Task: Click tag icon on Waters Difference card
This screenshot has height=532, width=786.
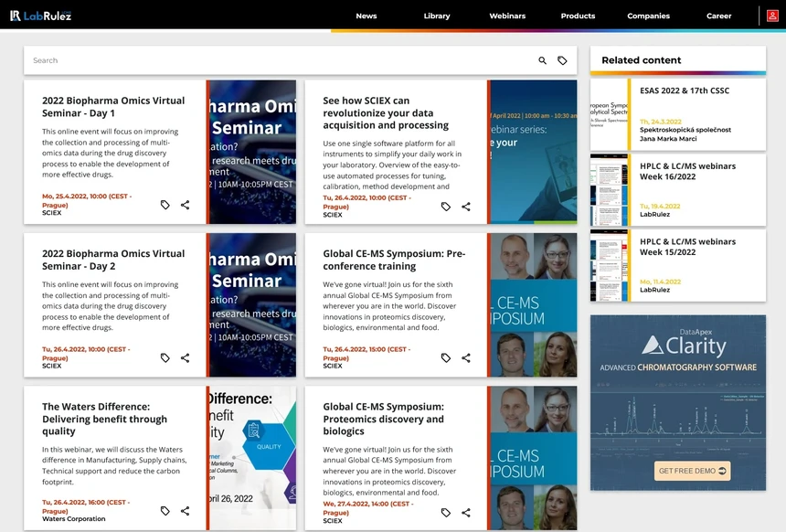Action: [165, 510]
